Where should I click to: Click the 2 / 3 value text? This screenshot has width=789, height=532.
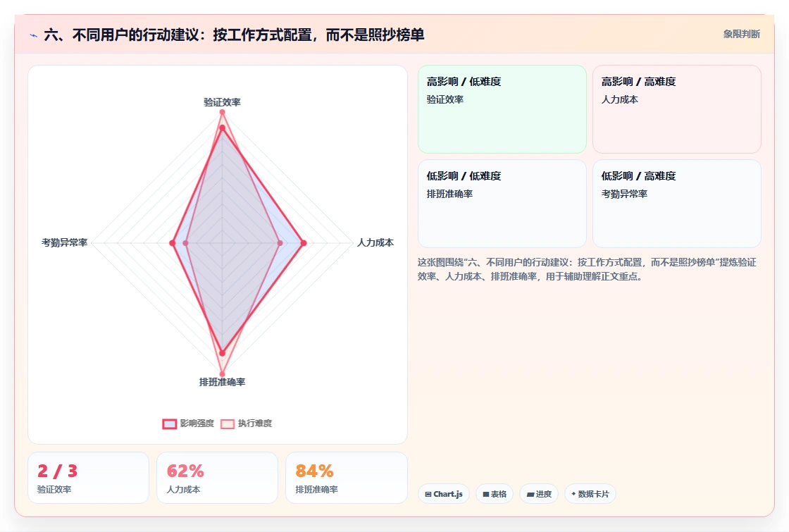click(x=57, y=471)
